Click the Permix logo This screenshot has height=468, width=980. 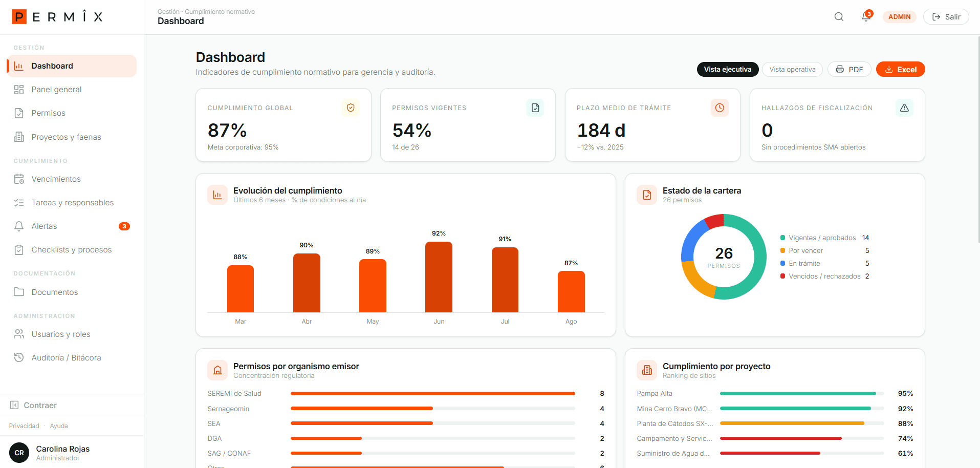(57, 17)
